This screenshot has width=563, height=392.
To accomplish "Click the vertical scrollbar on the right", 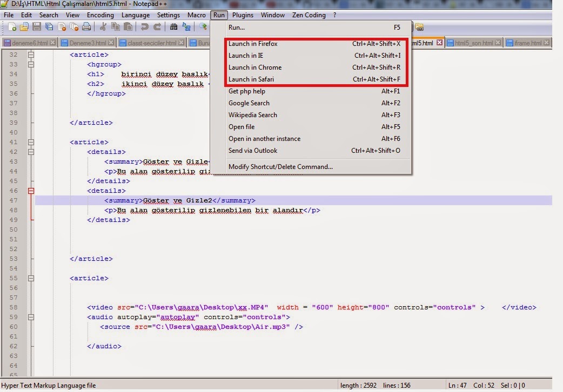I will pos(559,189).
